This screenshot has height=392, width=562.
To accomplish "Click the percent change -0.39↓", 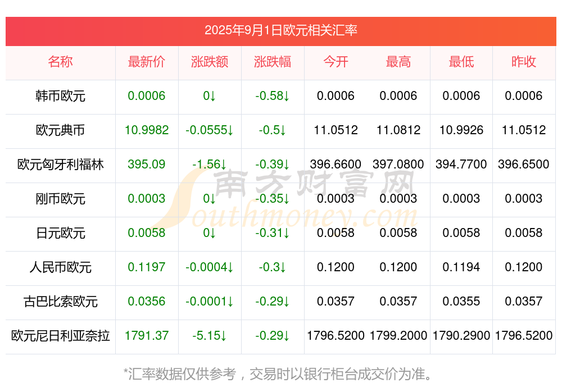I will (x=273, y=165).
